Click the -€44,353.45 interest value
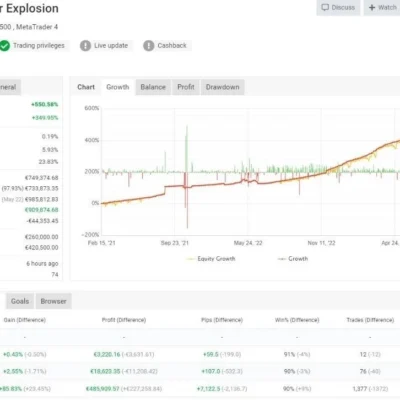 pyautogui.click(x=42, y=221)
